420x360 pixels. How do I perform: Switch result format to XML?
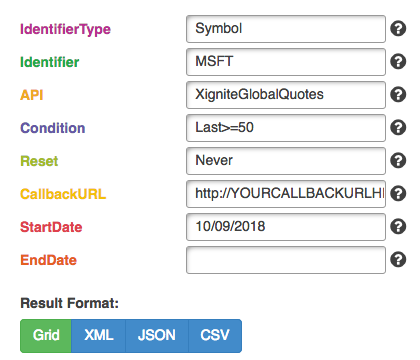(98, 336)
